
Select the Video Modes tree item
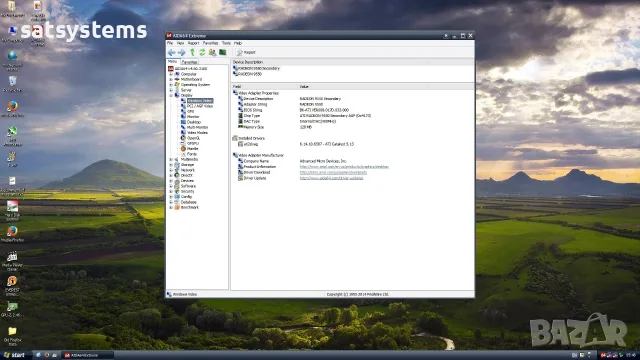(198, 133)
